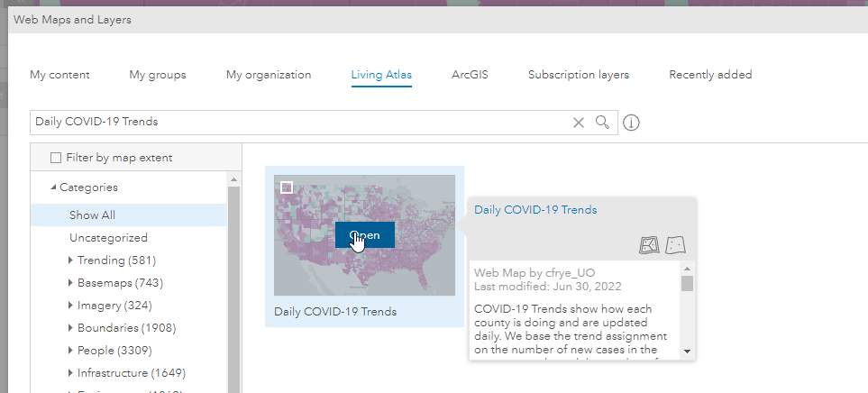This screenshot has width=868, height=393.
Task: Expand the Trending category
Action: 71,260
